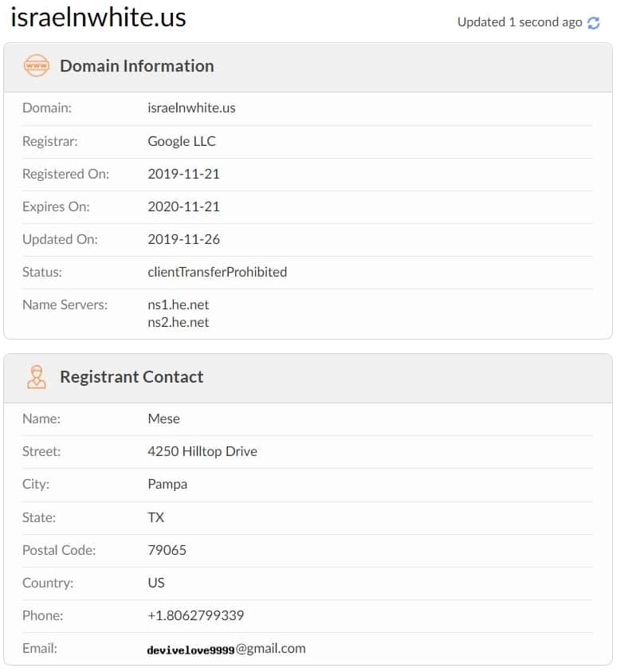
Task: Click the ns2.he.net name server
Action: [x=179, y=322]
